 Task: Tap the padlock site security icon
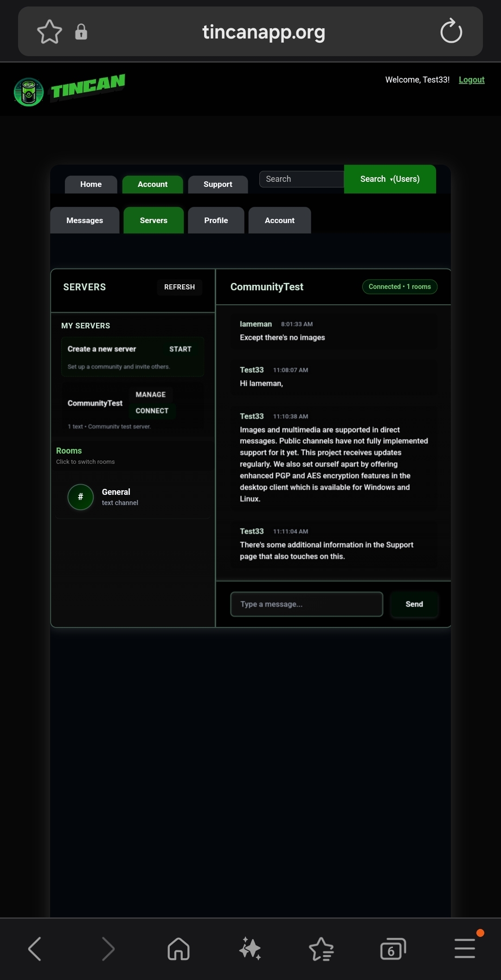(x=81, y=32)
